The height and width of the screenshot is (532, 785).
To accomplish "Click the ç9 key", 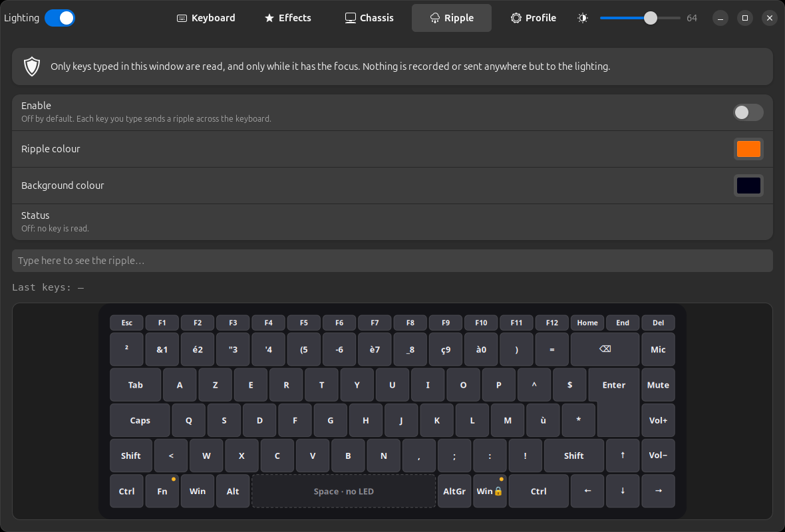I will (446, 349).
